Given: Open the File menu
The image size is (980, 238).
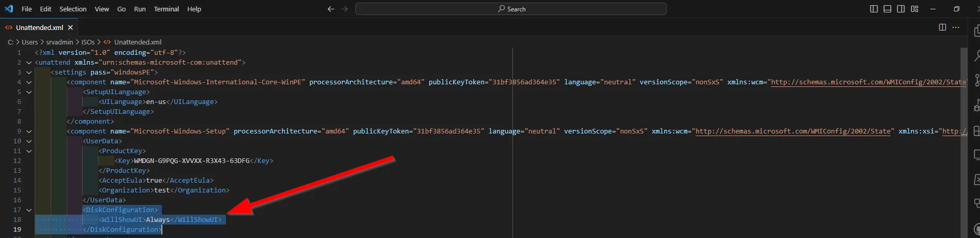Looking at the screenshot, I should [x=27, y=9].
